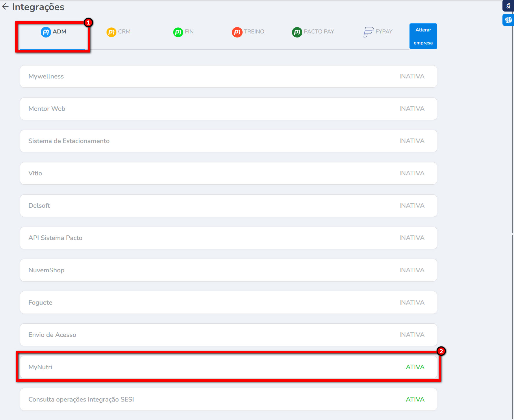Open the MyNutri integration row
This screenshot has height=420, width=514.
pyautogui.click(x=228, y=367)
